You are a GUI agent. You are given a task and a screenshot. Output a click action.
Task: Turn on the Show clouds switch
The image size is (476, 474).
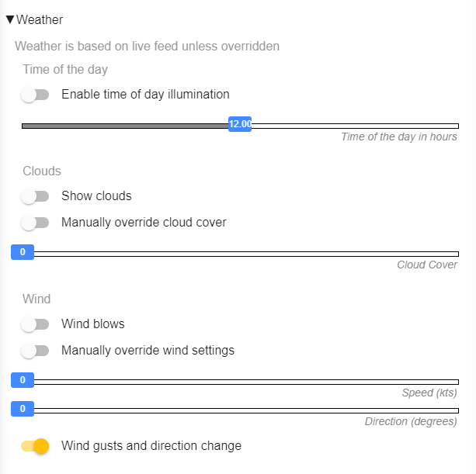click(x=35, y=196)
